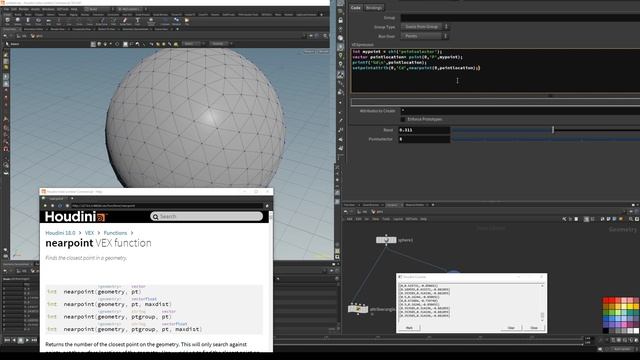This screenshot has height=360, width=640.
Task: Switch to the Bindings tab
Action: (373, 8)
